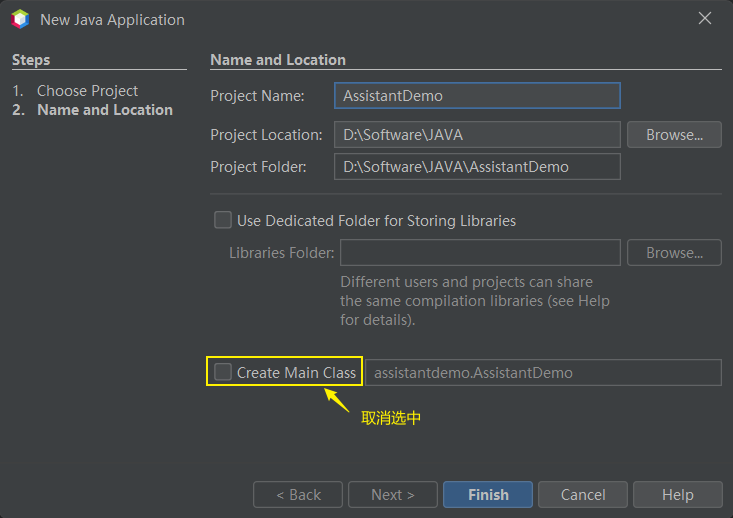Viewport: 733px width, 518px height.
Task: Check Use Dedicated Folder for Storing Libraries
Action: 222,220
